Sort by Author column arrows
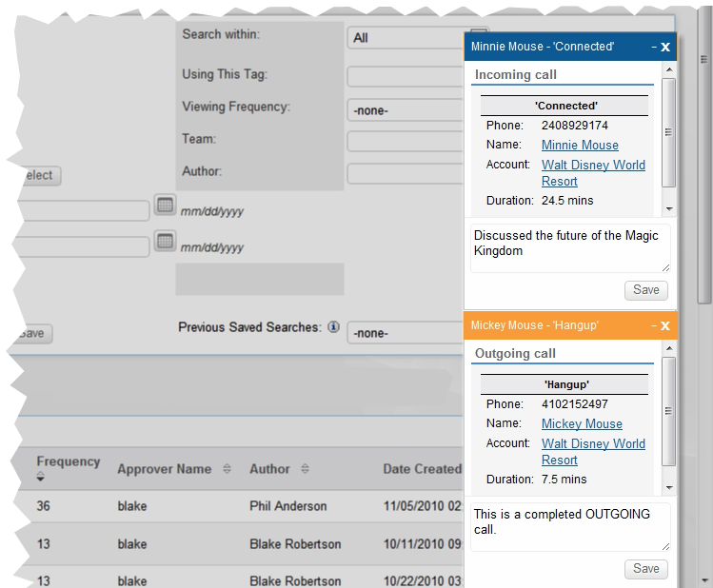This screenshot has width=713, height=588. click(x=306, y=469)
